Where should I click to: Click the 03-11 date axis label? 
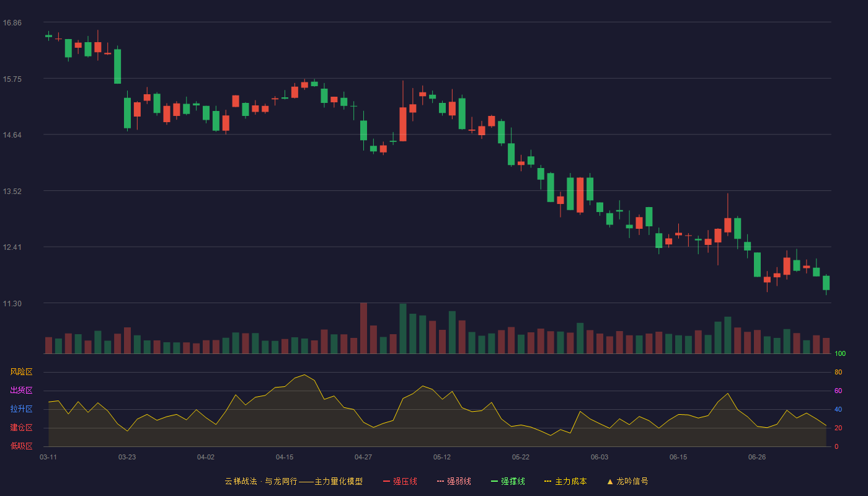tap(48, 457)
